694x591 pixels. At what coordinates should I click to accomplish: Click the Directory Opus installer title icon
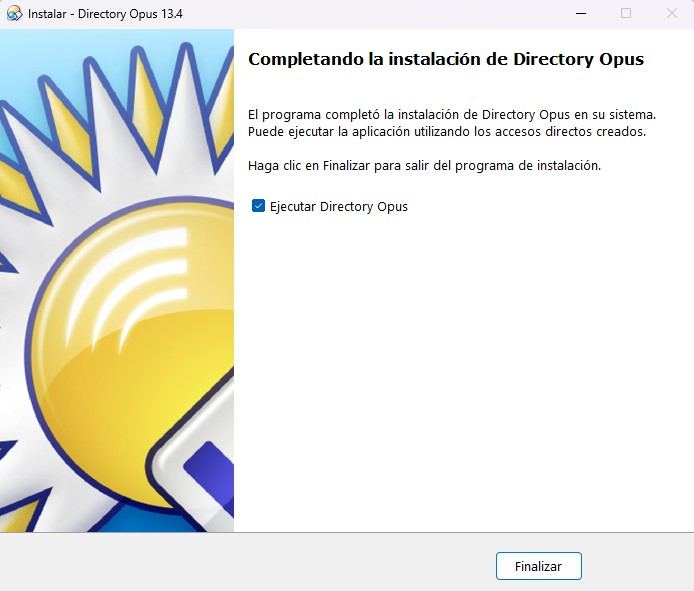tap(15, 14)
